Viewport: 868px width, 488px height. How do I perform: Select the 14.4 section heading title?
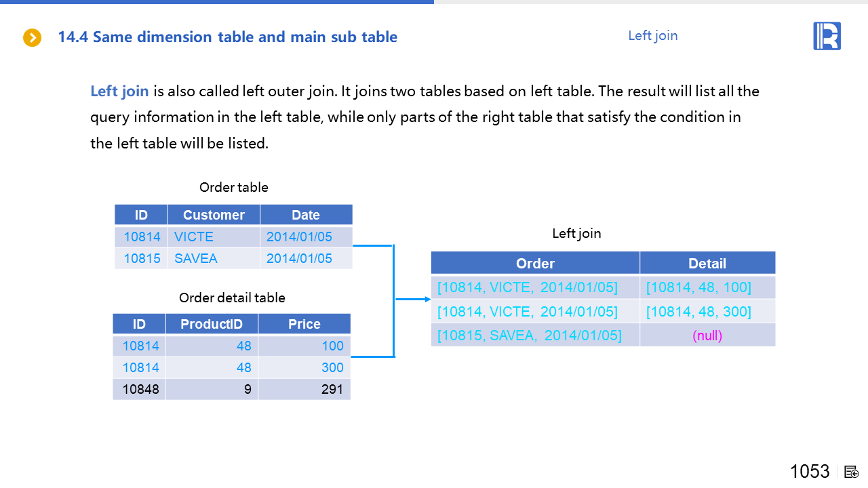228,37
